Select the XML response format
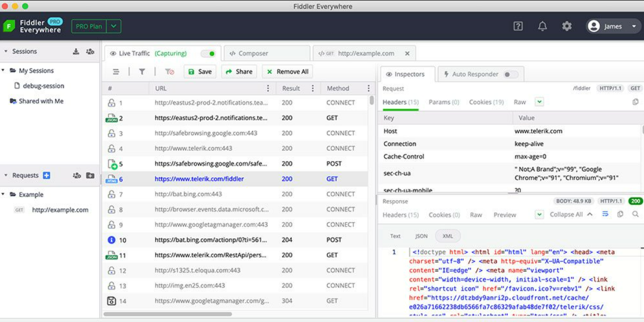The width and height of the screenshot is (644, 322). click(448, 236)
